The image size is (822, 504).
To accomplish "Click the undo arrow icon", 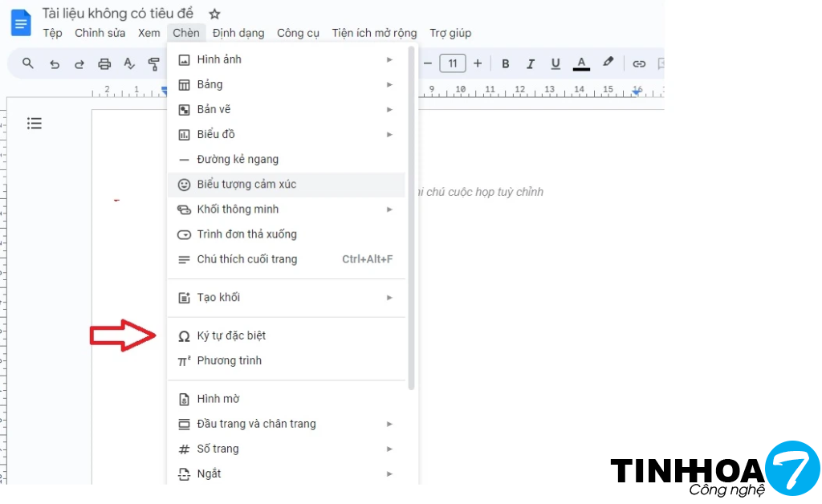I will click(x=55, y=64).
